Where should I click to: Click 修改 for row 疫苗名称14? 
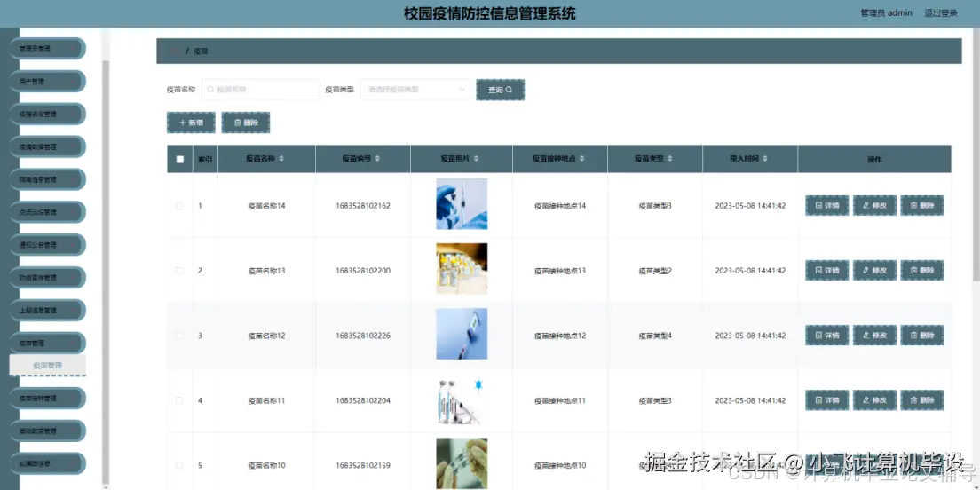pos(874,206)
